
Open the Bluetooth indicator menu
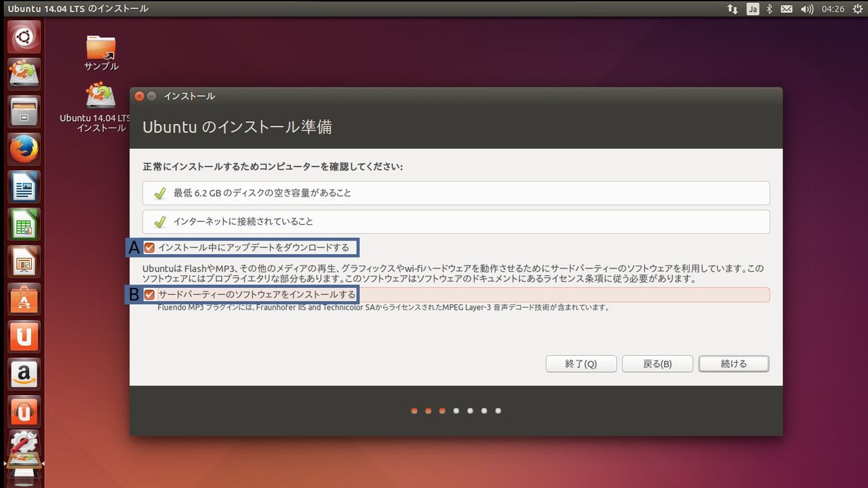point(770,9)
